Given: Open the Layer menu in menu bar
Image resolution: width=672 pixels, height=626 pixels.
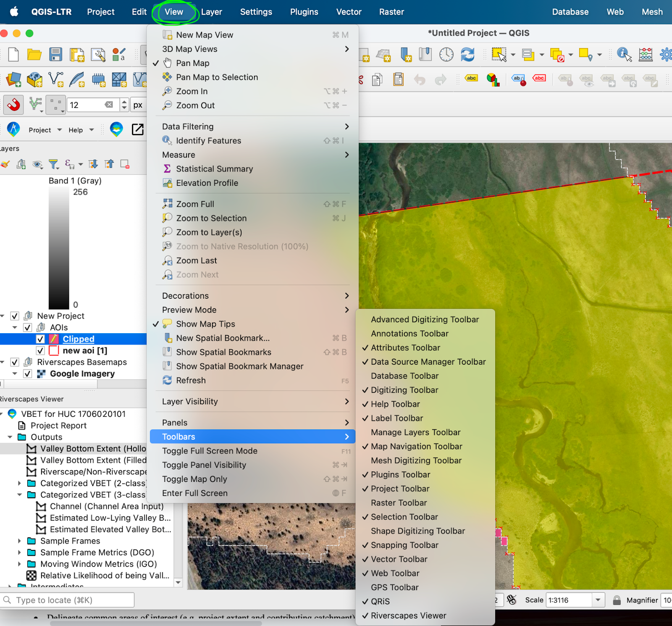Looking at the screenshot, I should (211, 12).
